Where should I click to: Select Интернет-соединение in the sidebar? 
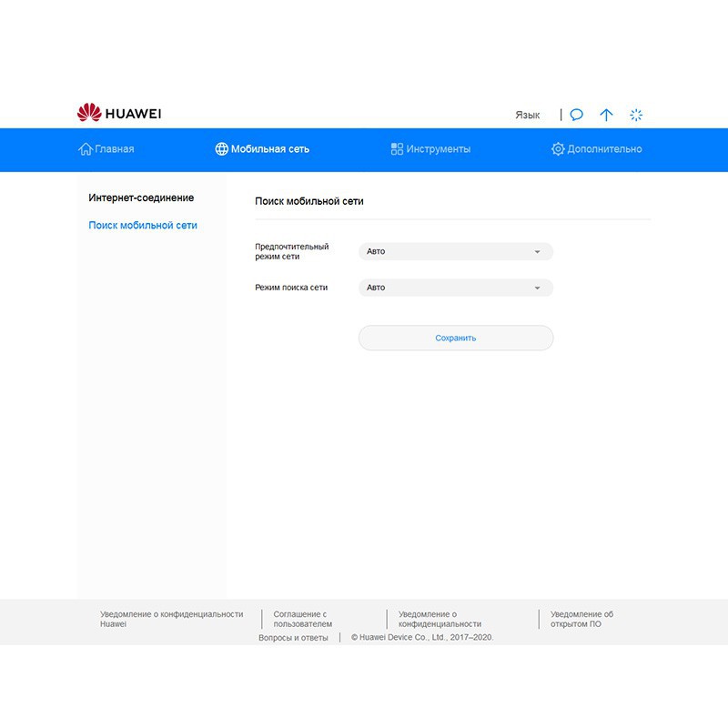tap(141, 197)
